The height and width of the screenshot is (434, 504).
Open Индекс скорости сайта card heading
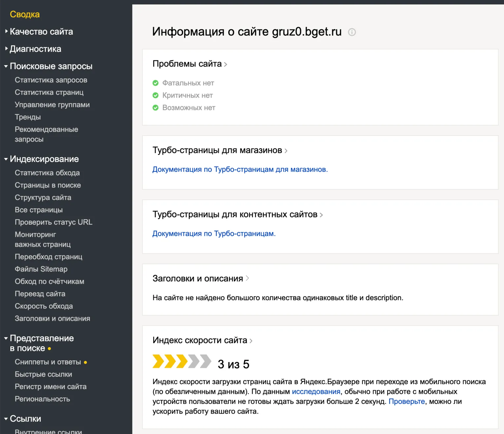coord(203,340)
